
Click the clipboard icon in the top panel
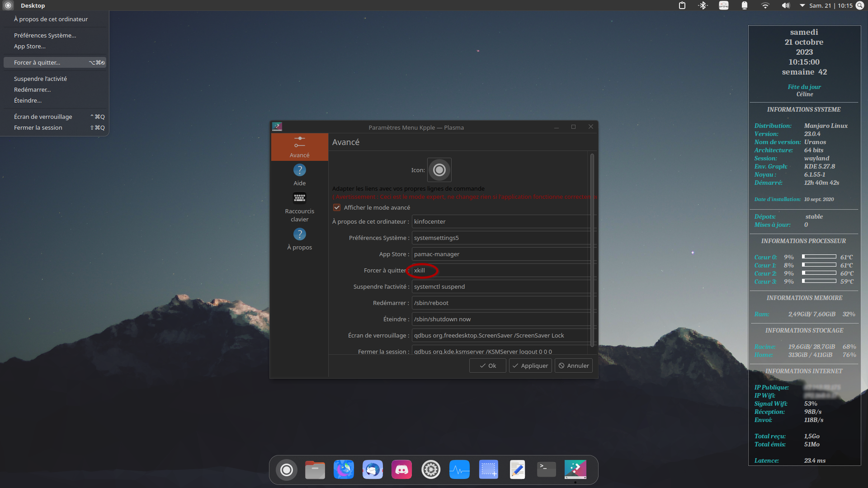(682, 5)
